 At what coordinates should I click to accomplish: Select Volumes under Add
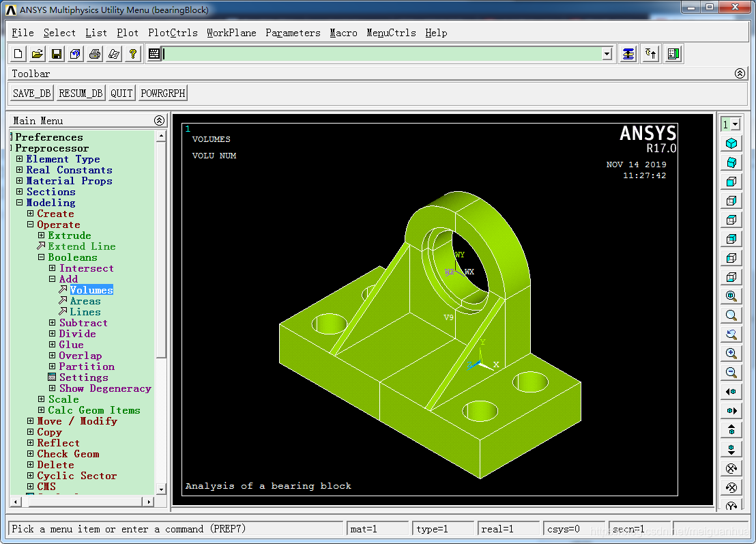point(91,290)
